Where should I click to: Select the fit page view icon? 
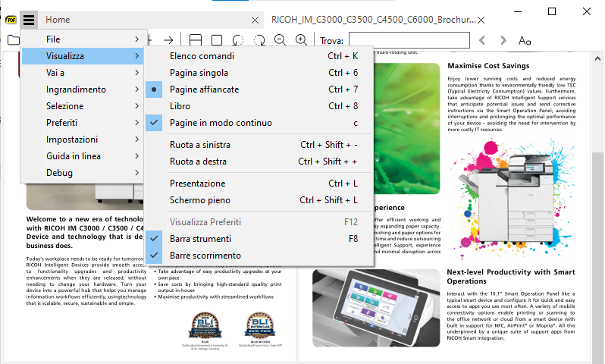217,40
